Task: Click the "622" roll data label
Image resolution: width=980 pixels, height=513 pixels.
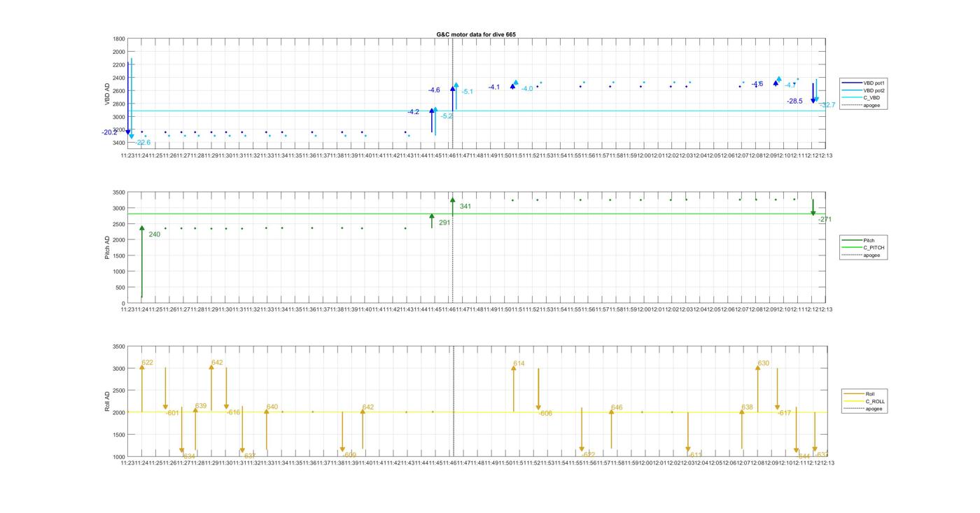Action: click(x=147, y=363)
